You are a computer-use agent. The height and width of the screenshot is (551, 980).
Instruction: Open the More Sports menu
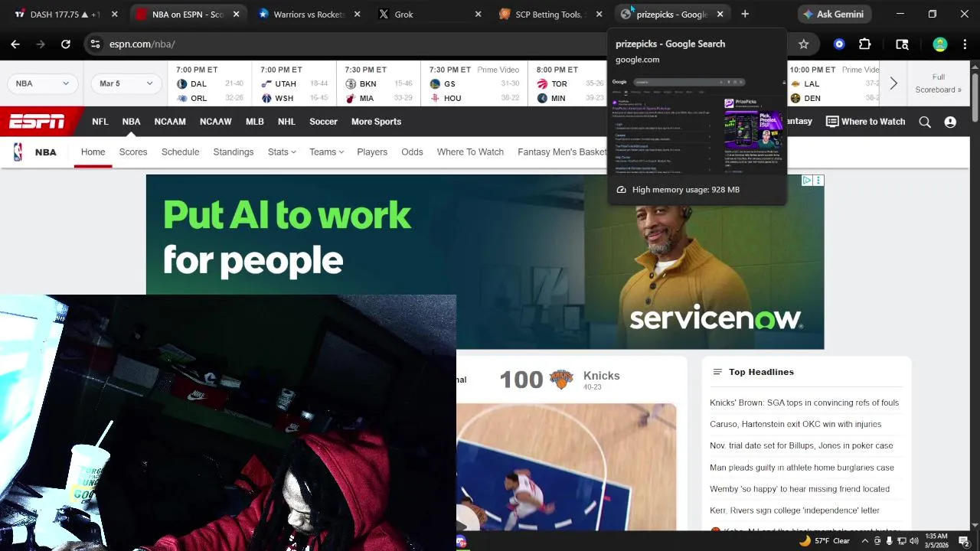click(376, 122)
